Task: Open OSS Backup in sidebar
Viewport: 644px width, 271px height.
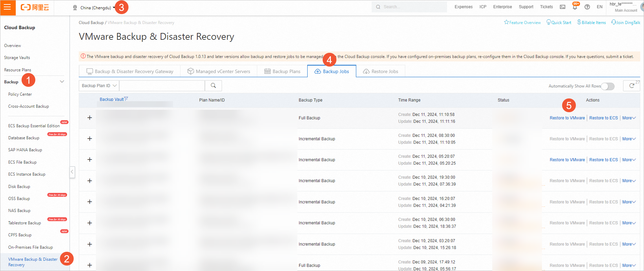Action: click(19, 199)
